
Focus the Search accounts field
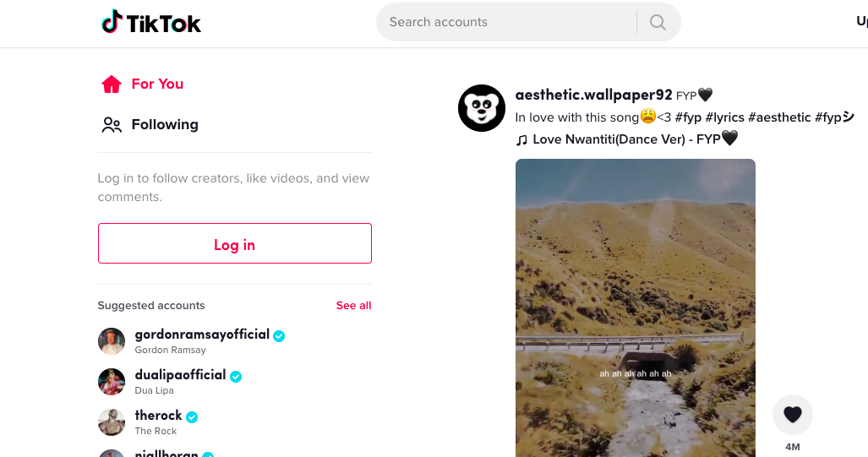point(507,22)
